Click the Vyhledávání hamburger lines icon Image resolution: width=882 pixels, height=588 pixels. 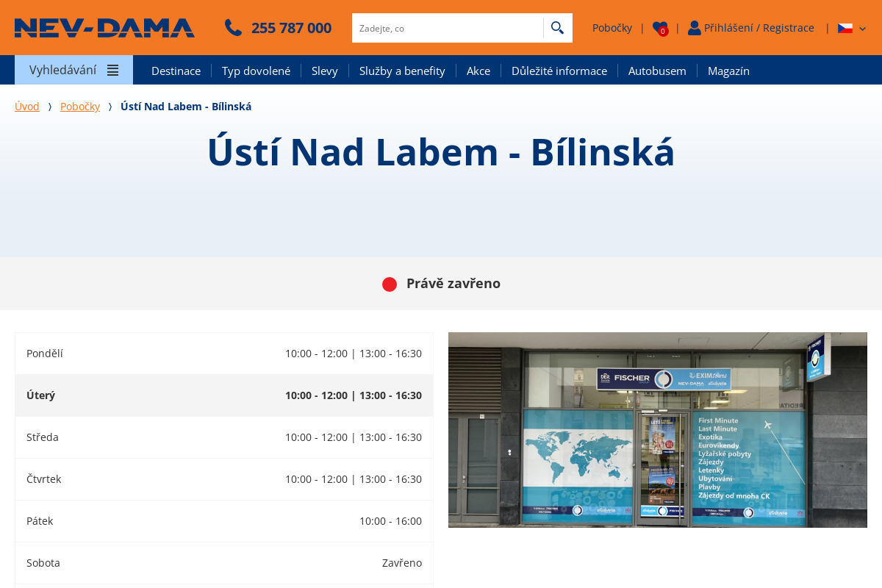click(112, 71)
